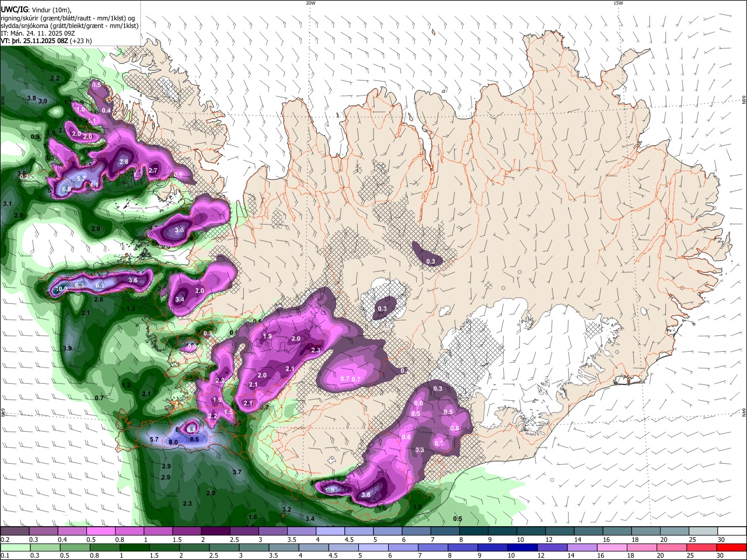The height and width of the screenshot is (560, 747).
Task: Click the '2.6' rain value in the western bay
Action: pos(99,300)
